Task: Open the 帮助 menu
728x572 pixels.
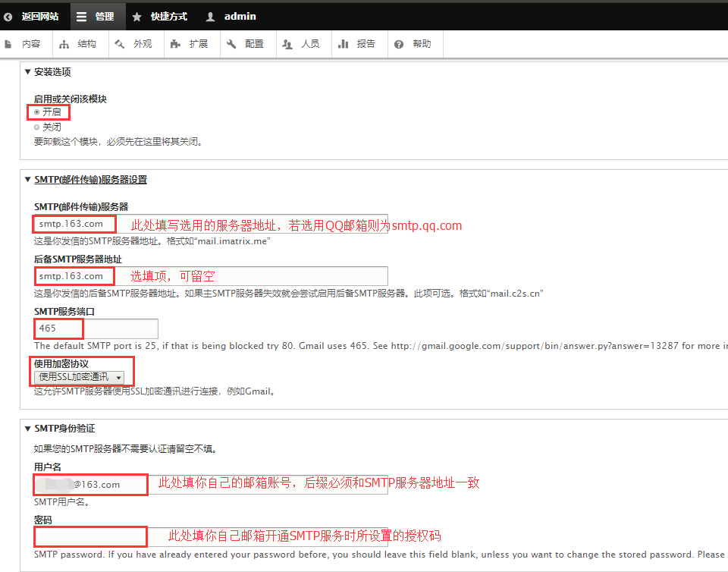Action: point(415,44)
